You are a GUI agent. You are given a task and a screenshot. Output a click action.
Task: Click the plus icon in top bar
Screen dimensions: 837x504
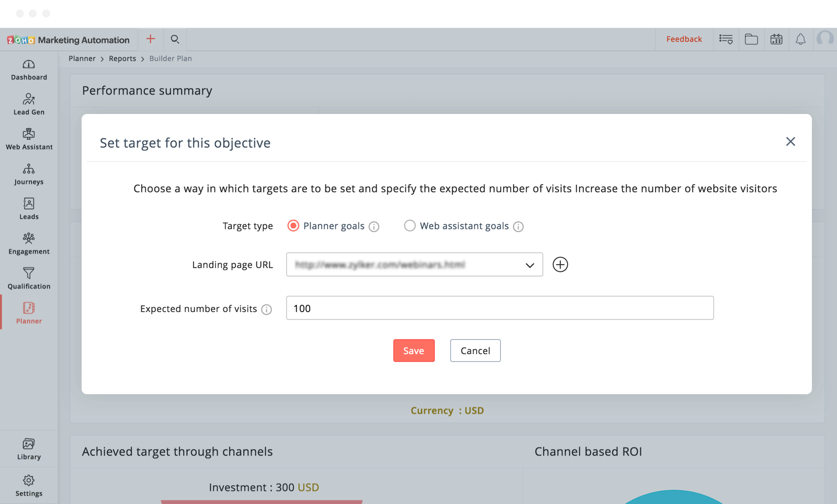(151, 39)
